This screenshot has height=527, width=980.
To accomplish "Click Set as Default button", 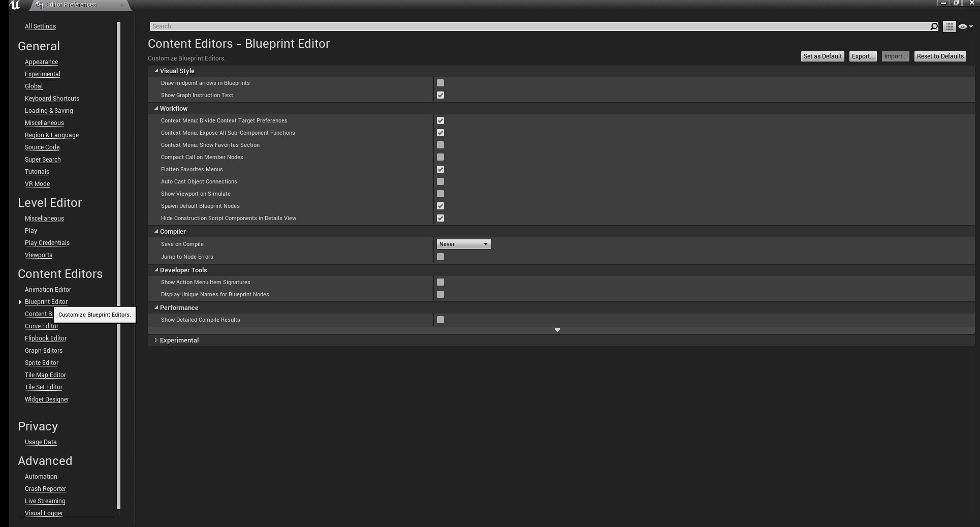I will (x=823, y=56).
